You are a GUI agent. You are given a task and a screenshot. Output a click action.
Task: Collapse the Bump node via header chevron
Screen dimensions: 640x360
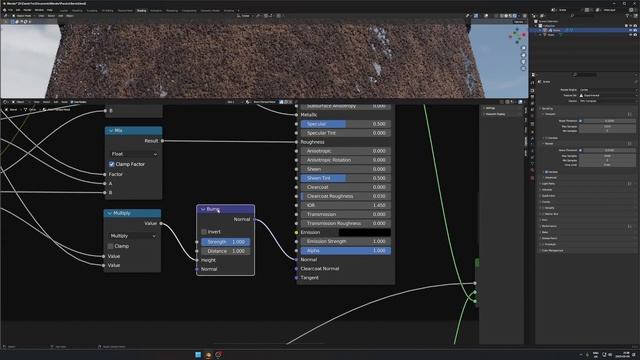click(x=203, y=209)
